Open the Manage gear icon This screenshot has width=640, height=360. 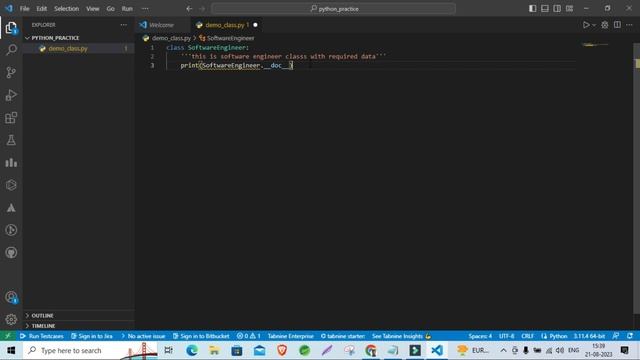tap(11, 319)
